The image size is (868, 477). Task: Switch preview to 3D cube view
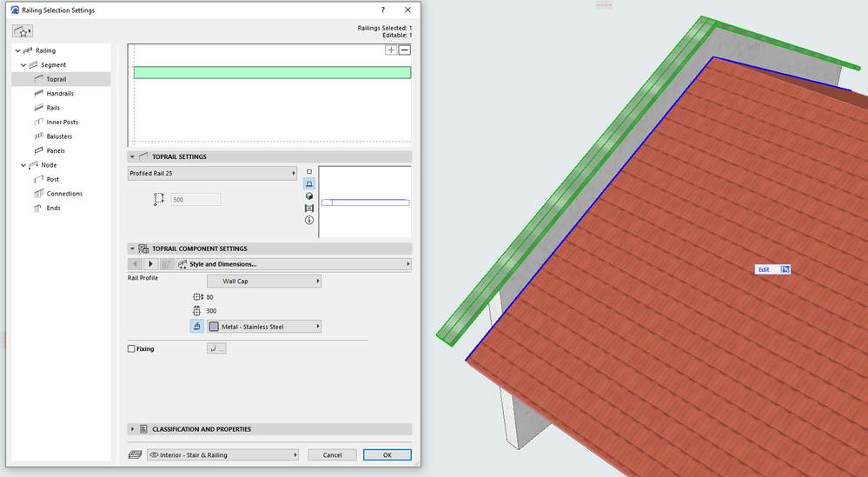click(x=309, y=195)
